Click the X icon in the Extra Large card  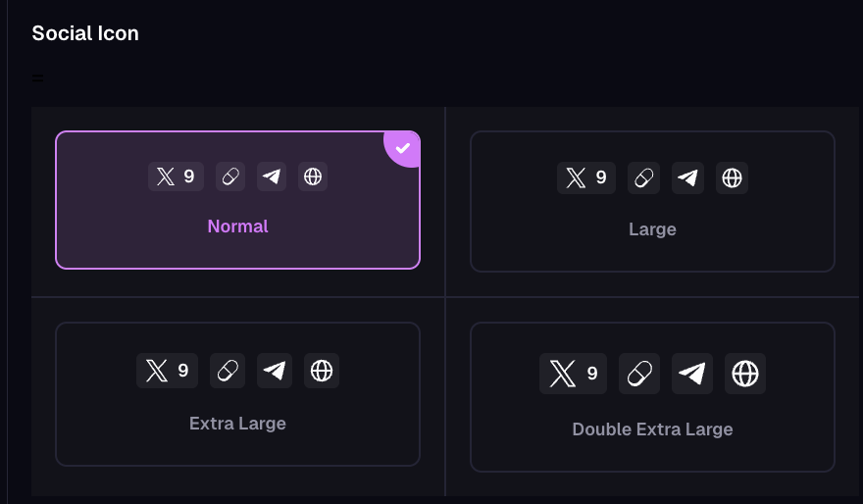(x=157, y=371)
